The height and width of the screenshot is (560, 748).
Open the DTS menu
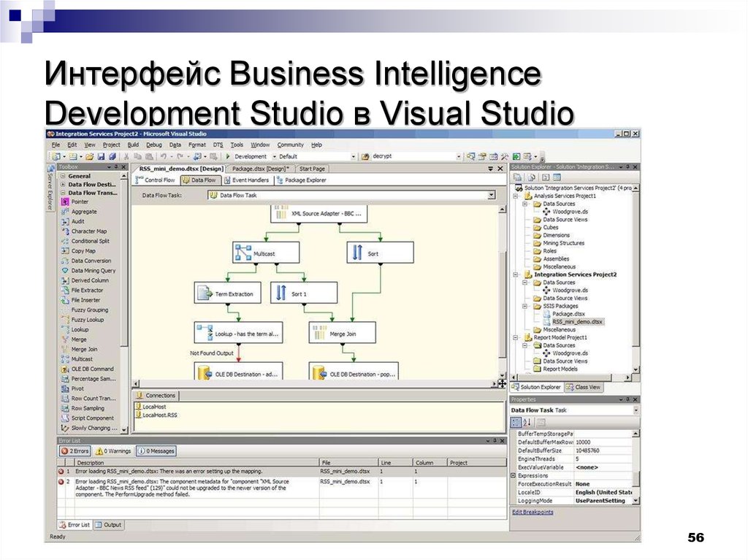coord(218,145)
